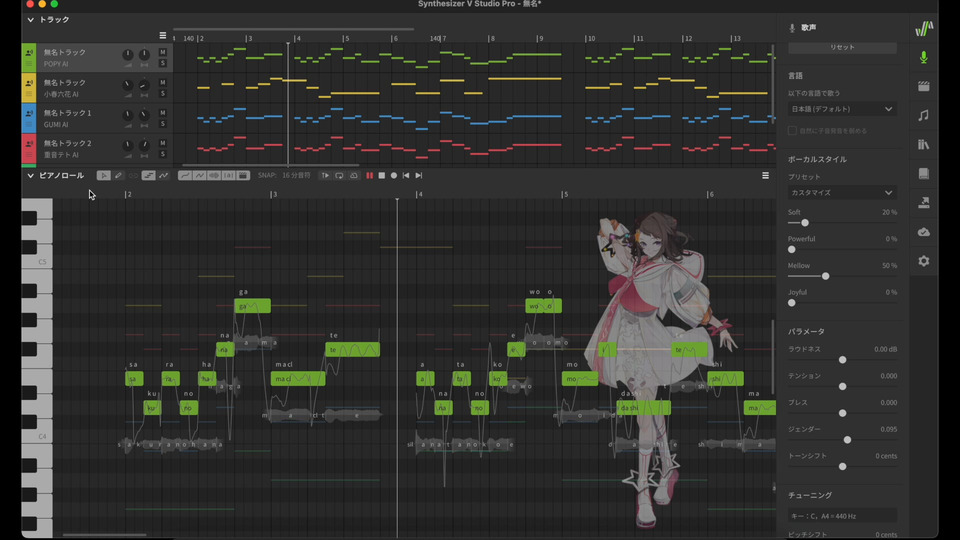Image resolution: width=960 pixels, height=540 pixels.
Task: Collapse the ピアノロール section
Action: [x=30, y=176]
